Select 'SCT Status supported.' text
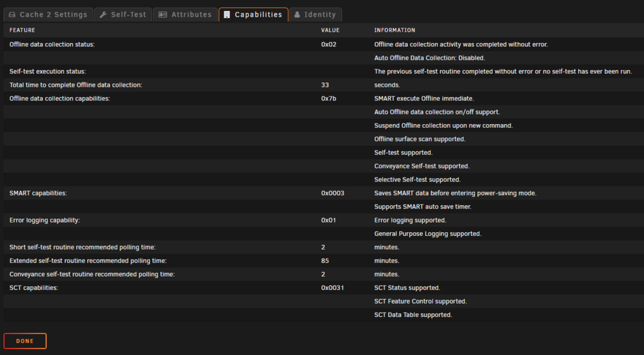The width and height of the screenshot is (644, 355). point(407,287)
